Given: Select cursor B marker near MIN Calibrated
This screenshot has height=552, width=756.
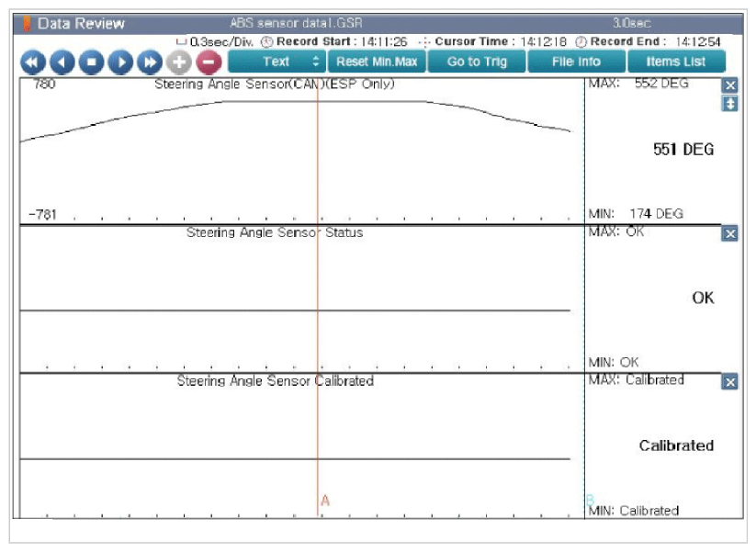Looking at the screenshot, I should [590, 500].
